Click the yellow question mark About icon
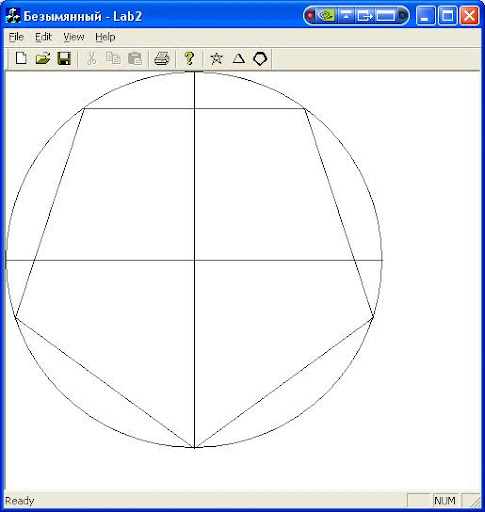 click(189, 59)
